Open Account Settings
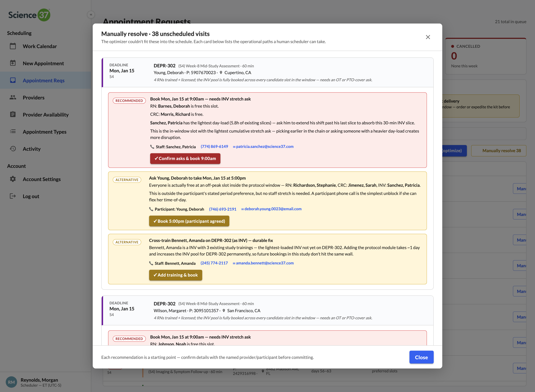 (x=46, y=179)
